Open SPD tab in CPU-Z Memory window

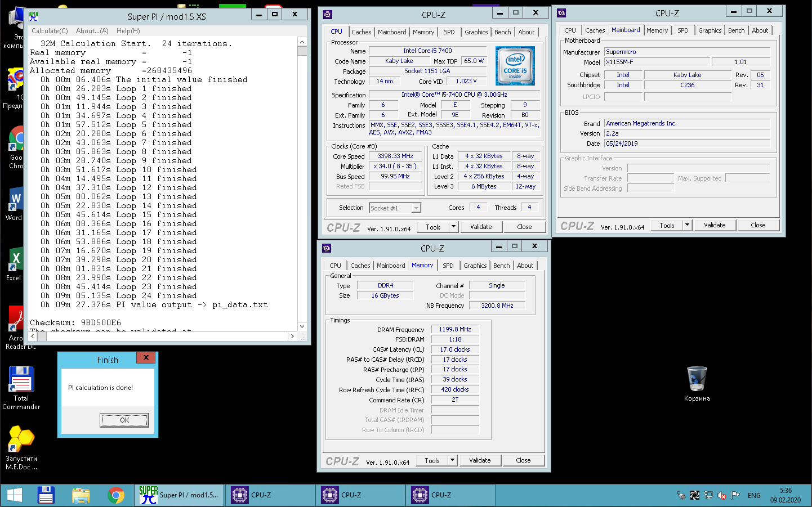[448, 266]
